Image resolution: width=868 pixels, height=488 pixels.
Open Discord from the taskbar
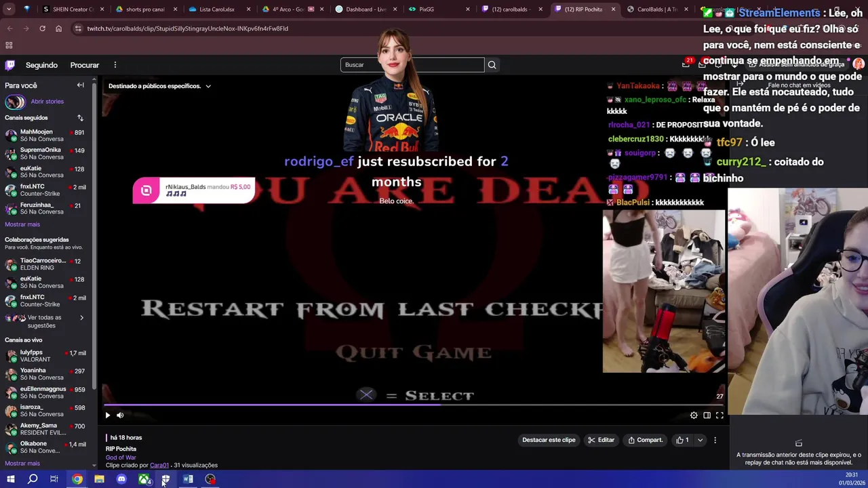pyautogui.click(x=121, y=479)
